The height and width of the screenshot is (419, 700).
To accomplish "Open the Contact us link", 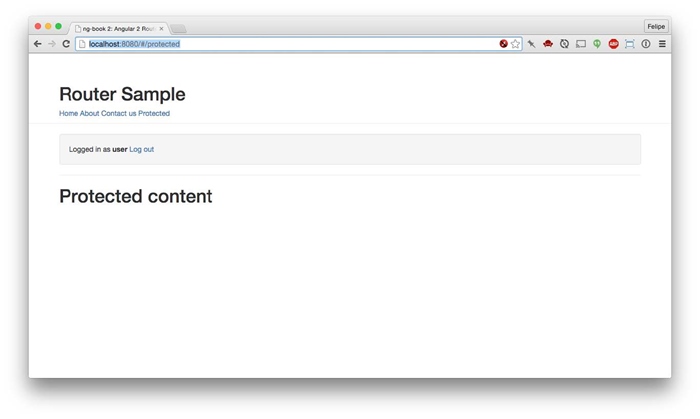I will 118,114.
